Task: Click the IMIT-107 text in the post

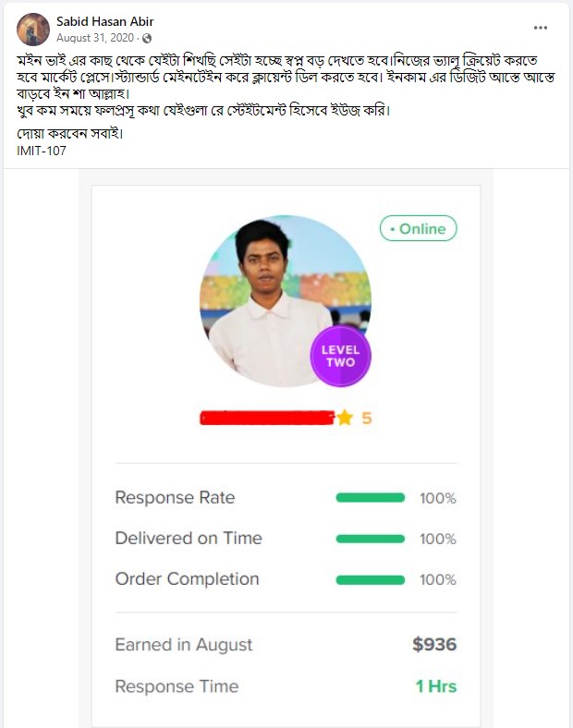Action: click(x=42, y=150)
